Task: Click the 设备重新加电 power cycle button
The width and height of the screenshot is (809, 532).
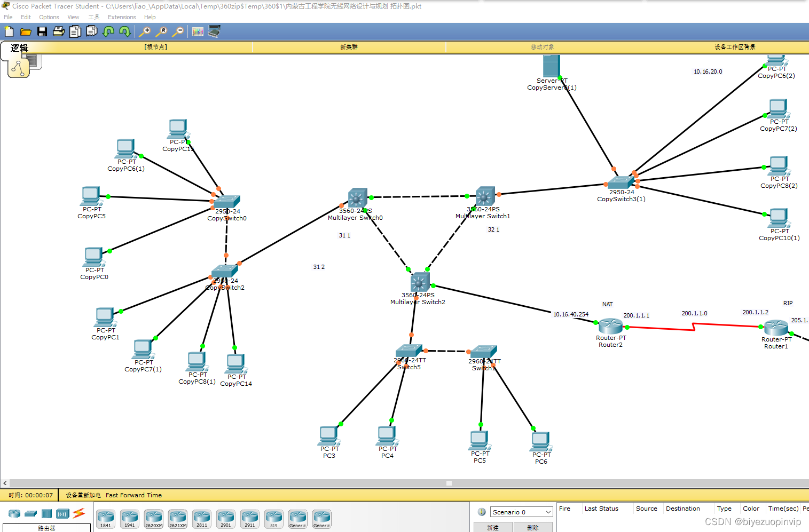Action: click(x=83, y=495)
